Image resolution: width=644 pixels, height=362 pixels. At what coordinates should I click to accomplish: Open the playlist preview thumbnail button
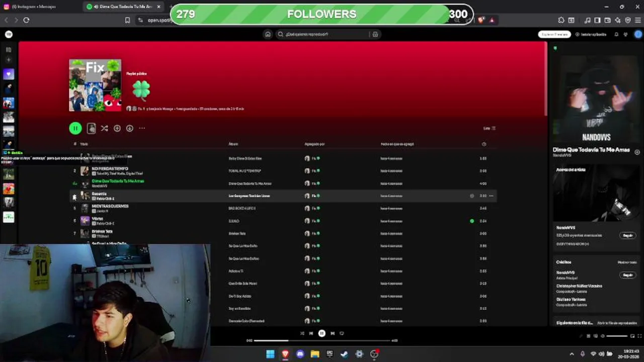point(91,128)
